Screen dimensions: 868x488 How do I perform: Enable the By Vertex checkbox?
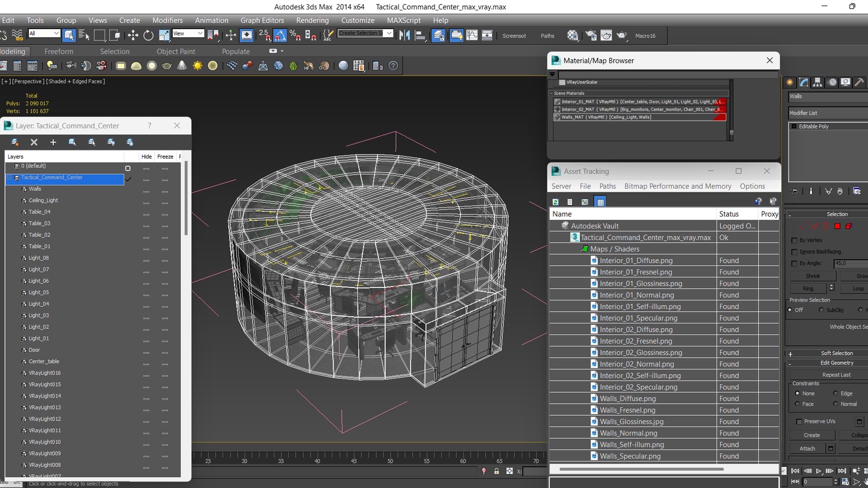pos(794,240)
